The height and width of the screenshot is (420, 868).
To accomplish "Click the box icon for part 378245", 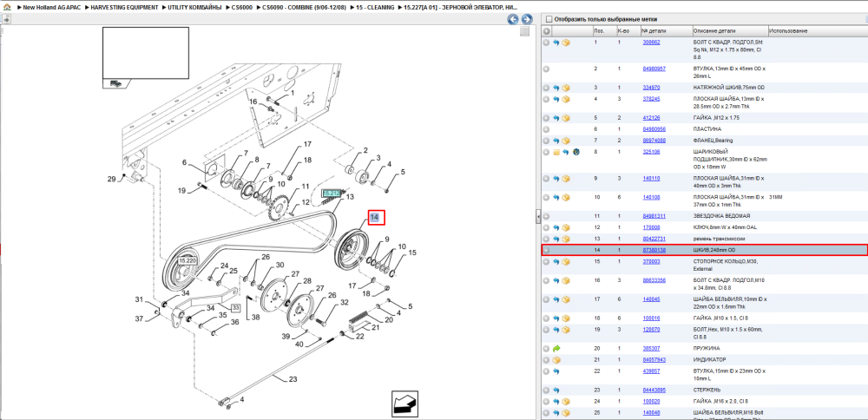I will 566,99.
